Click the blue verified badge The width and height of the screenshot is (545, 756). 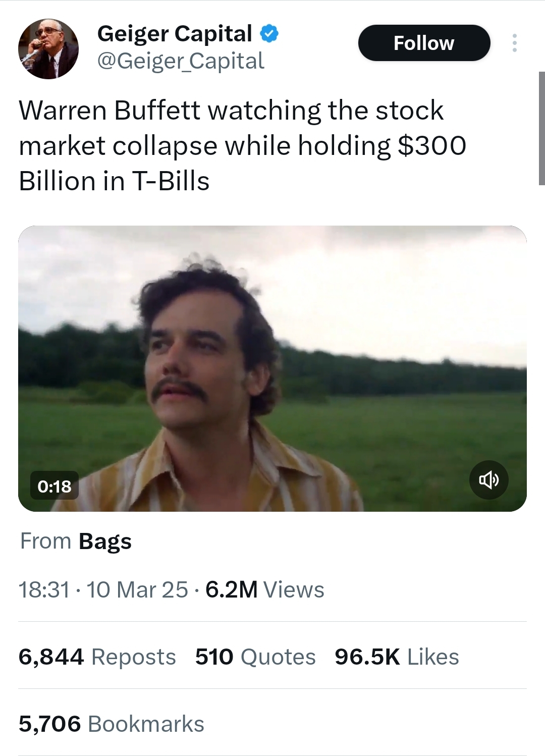(x=269, y=34)
